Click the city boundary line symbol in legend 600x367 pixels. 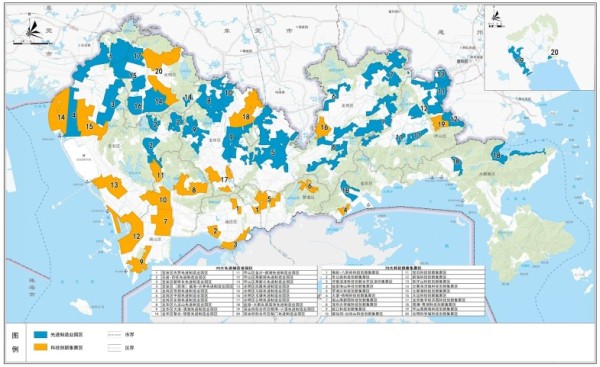[x=114, y=334]
